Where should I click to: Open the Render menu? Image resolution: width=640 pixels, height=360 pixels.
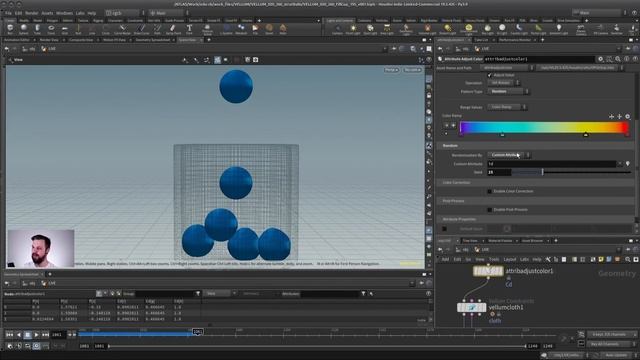(31, 13)
